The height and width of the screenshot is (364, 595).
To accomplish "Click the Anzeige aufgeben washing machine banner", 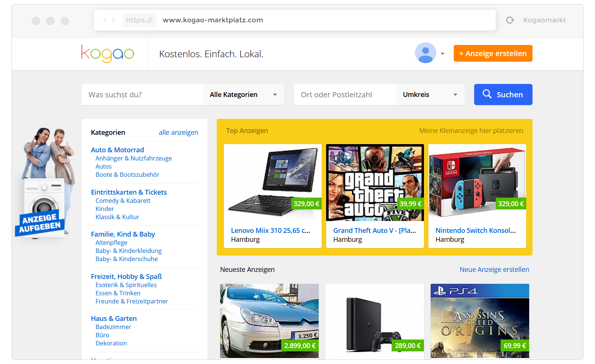I will point(45,183).
